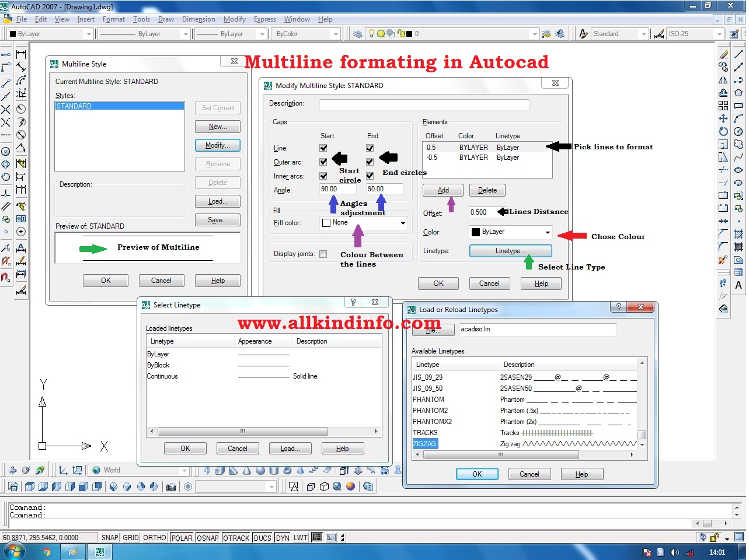This screenshot has width=749, height=560.
Task: Click the black color square for layer 0
Action: pos(409,33)
